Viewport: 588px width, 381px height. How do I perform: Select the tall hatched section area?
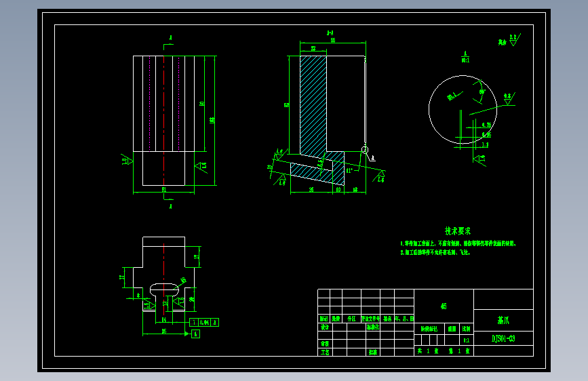click(x=313, y=105)
